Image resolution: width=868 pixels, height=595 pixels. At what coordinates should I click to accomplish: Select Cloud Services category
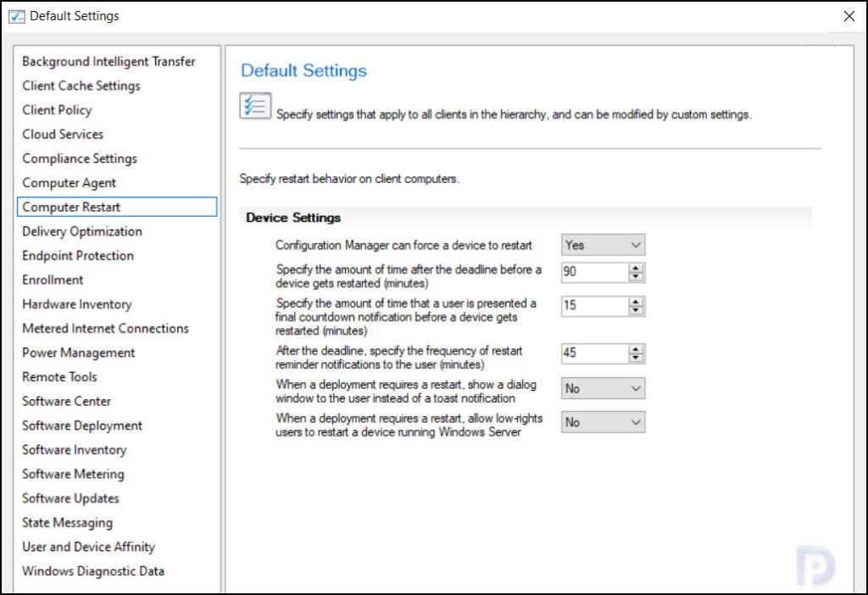63,135
